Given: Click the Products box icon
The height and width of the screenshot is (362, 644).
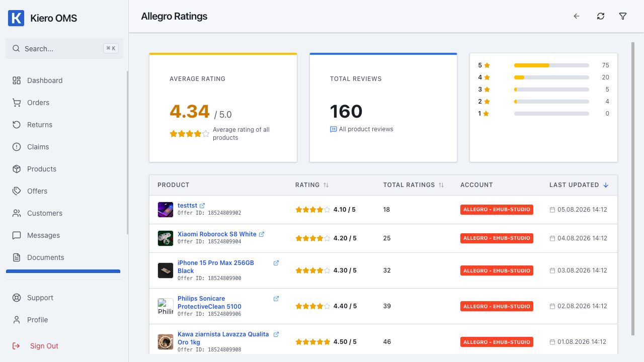Looking at the screenshot, I should pyautogui.click(x=17, y=169).
